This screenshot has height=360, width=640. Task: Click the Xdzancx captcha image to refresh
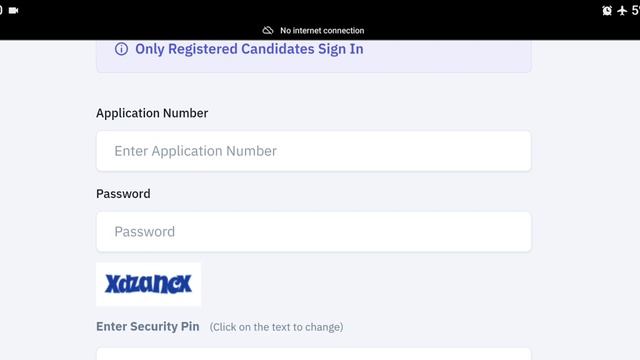pos(149,284)
